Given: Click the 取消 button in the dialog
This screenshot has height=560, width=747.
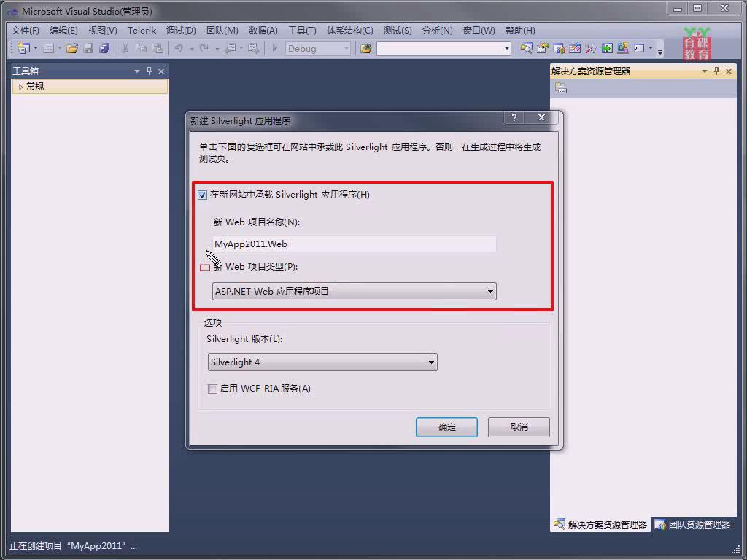Looking at the screenshot, I should point(519,427).
